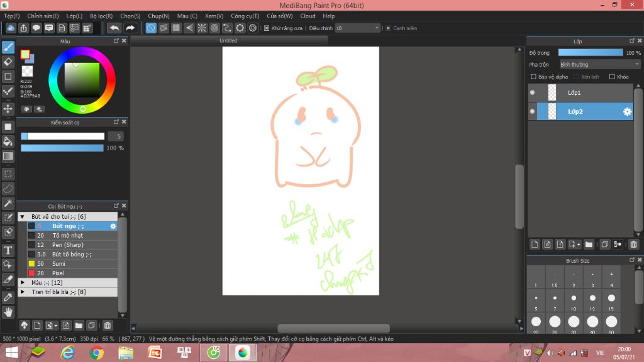Click the export/share icon in toolbar
Viewport: 644px width, 362px height.
click(23, 28)
